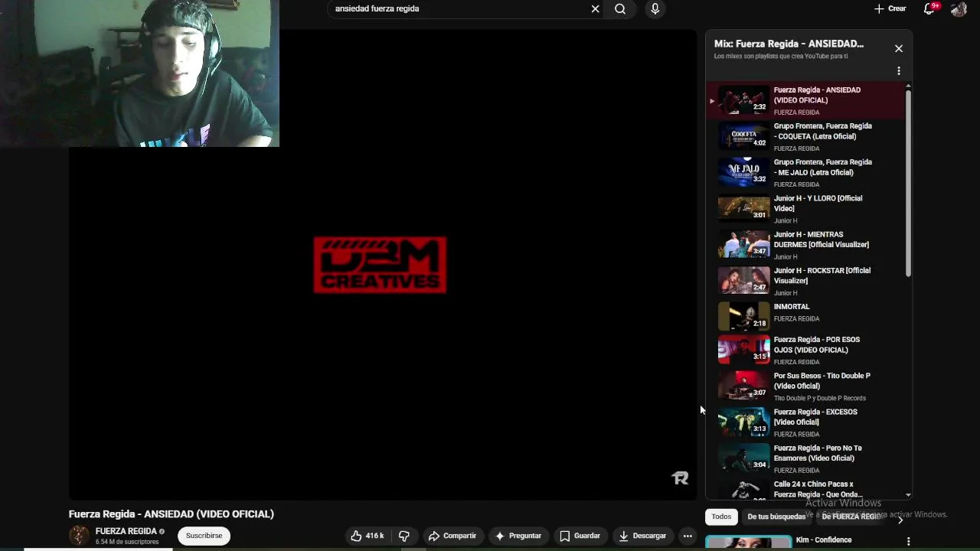
Task: Open the notifications bell
Action: [929, 9]
